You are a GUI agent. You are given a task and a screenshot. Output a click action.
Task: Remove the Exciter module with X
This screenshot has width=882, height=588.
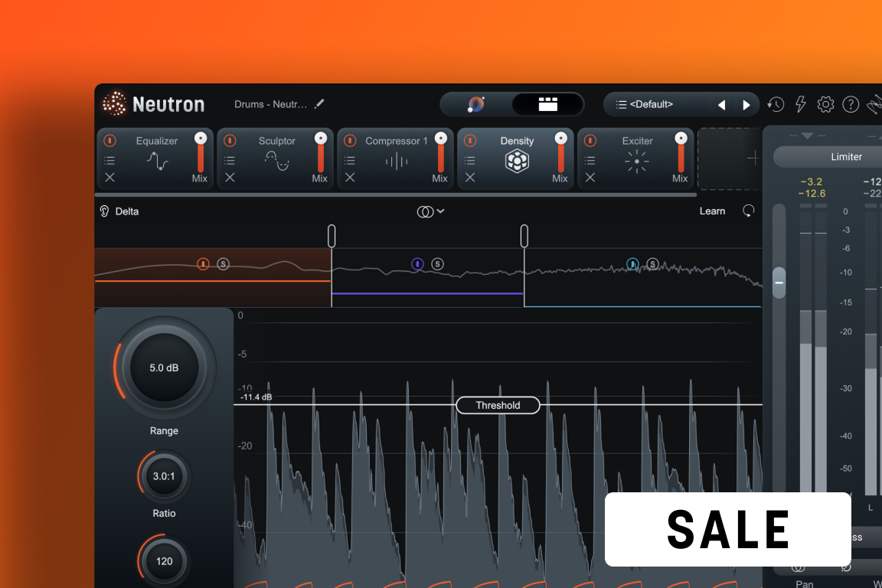coord(590,178)
